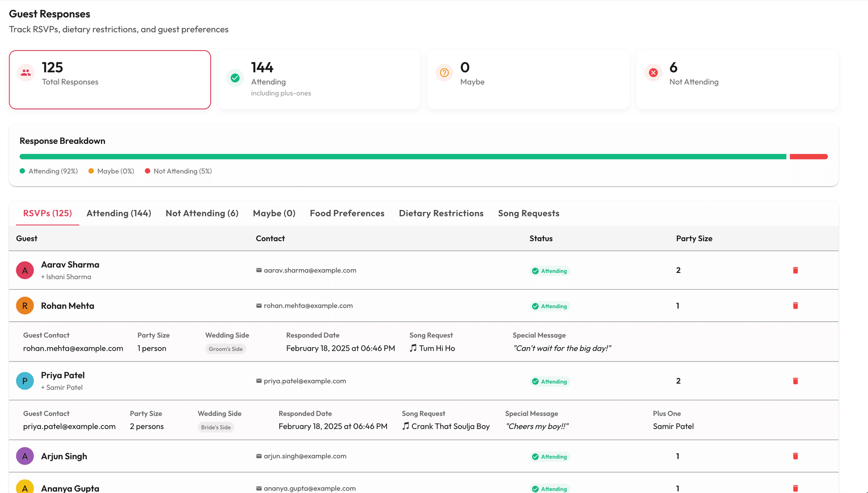The width and height of the screenshot is (868, 493).
Task: Click Aarav Sharma's red avatar circle
Action: tap(25, 270)
